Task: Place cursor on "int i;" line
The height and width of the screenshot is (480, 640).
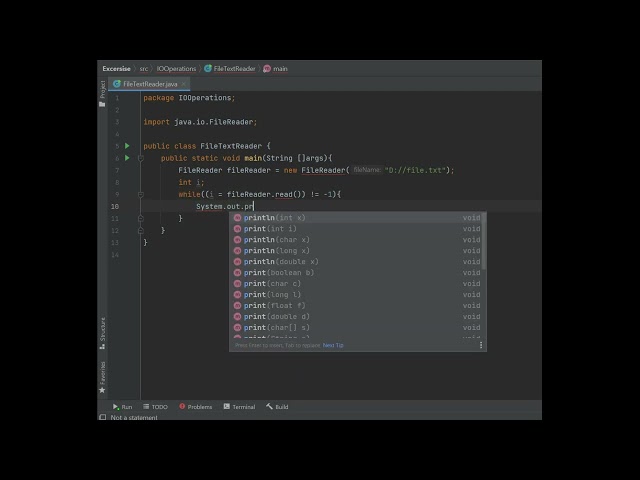Action: [x=191, y=182]
